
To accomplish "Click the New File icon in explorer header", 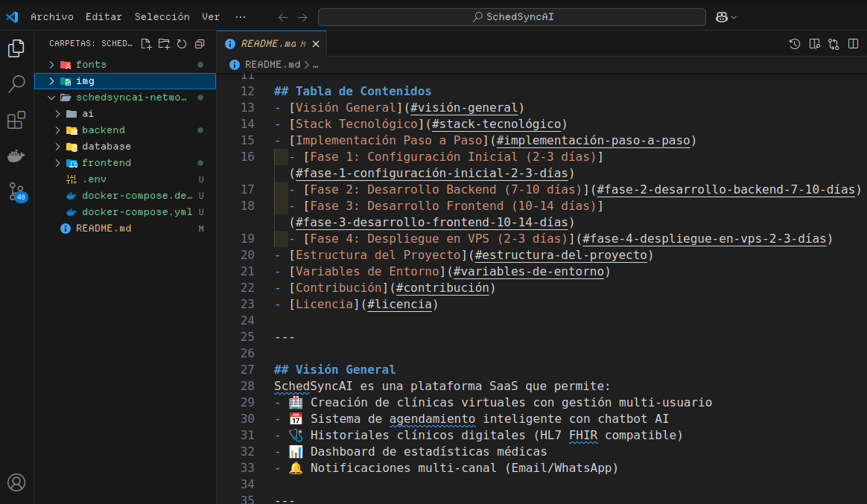I will coord(146,44).
